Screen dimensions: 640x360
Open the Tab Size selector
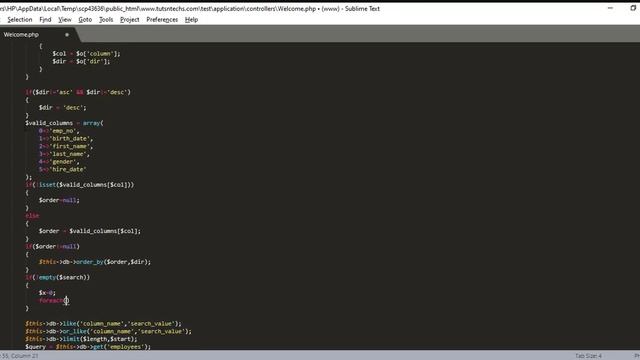588,356
